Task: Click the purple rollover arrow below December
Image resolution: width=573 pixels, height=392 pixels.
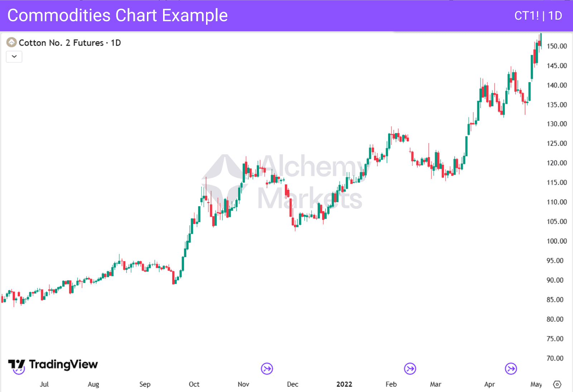Action: pos(266,369)
